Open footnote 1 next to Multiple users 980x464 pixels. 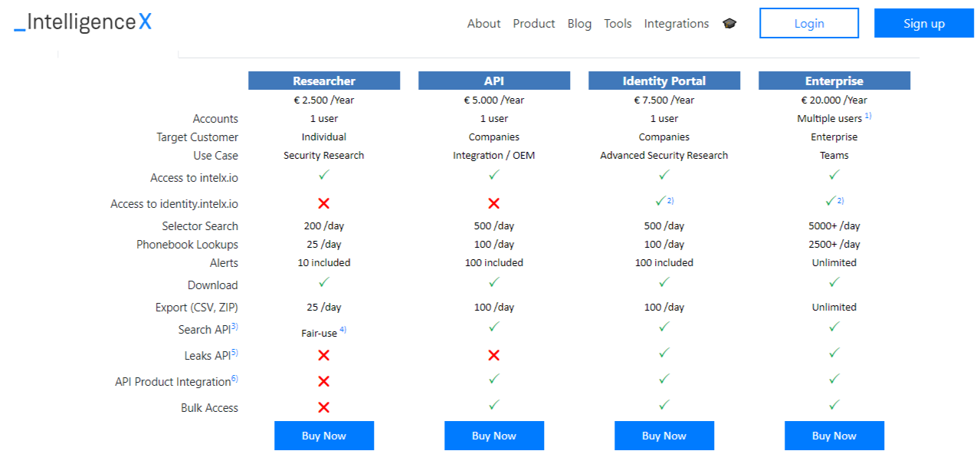868,116
